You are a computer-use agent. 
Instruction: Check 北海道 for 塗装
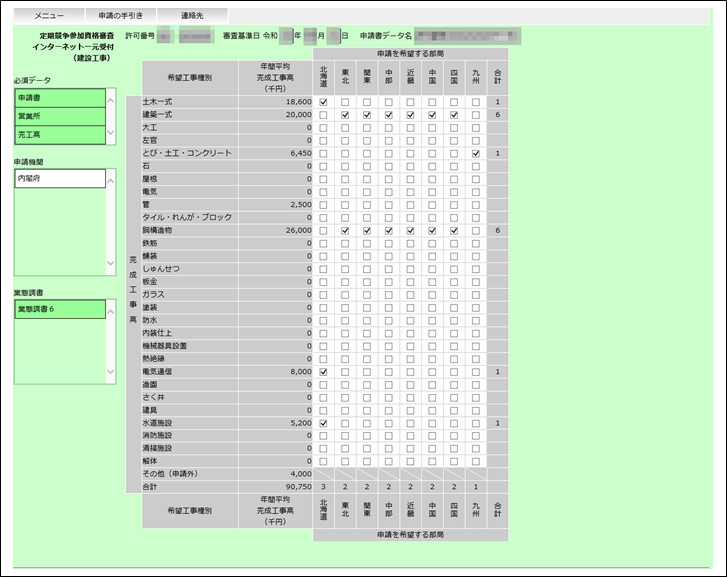click(x=323, y=308)
